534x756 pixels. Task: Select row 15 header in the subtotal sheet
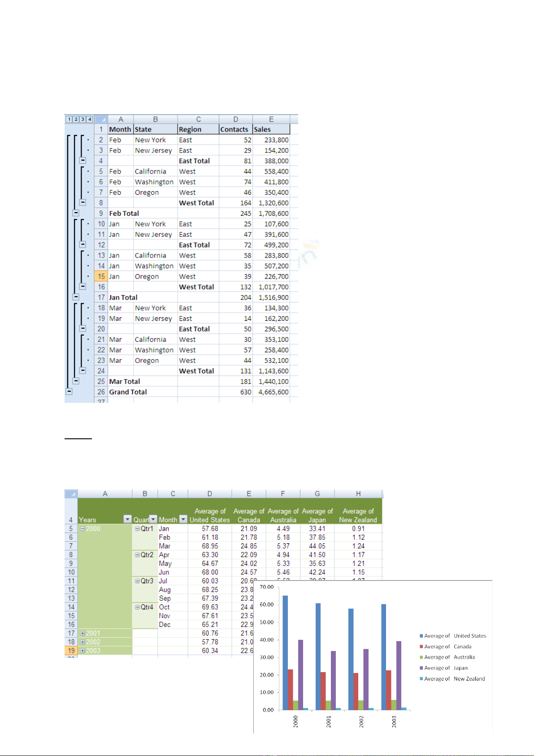101,276
